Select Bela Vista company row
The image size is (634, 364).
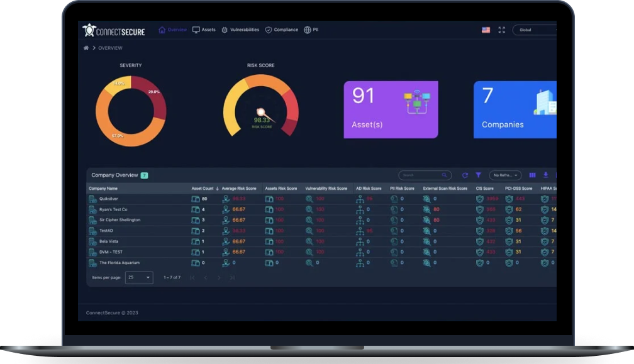click(x=321, y=241)
